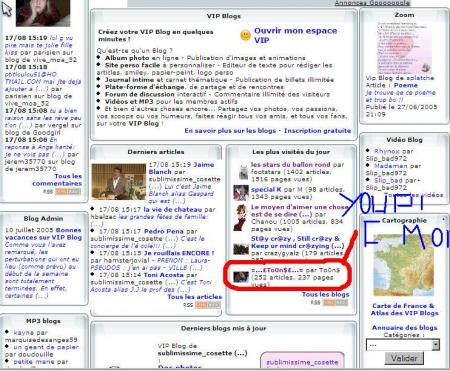The image size is (450, 371).
Task: Click 'Vip Blog de splatche' text
Action: tap(400, 78)
